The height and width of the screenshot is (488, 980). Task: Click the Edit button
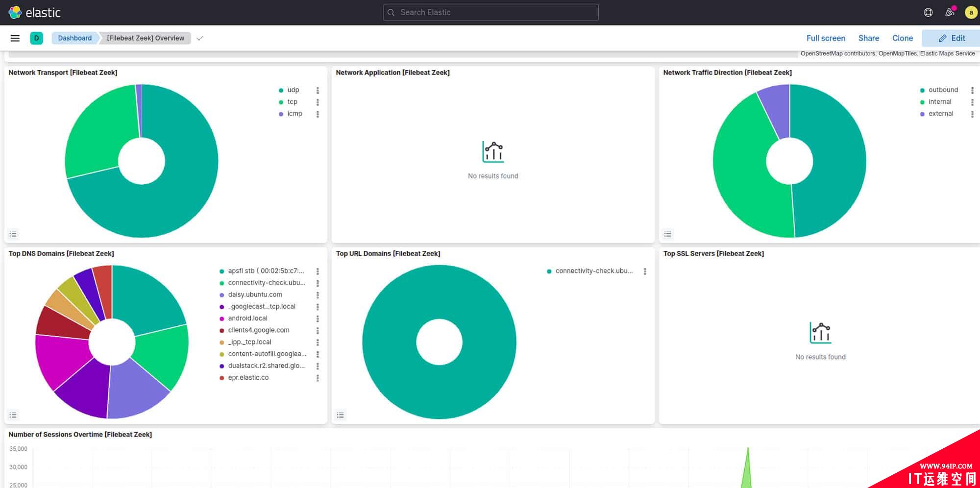(951, 38)
